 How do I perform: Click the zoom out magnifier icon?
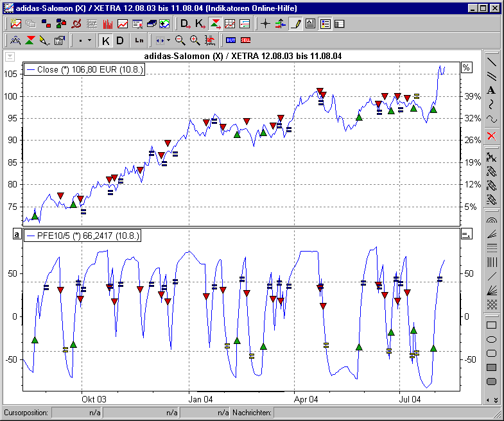click(x=180, y=40)
